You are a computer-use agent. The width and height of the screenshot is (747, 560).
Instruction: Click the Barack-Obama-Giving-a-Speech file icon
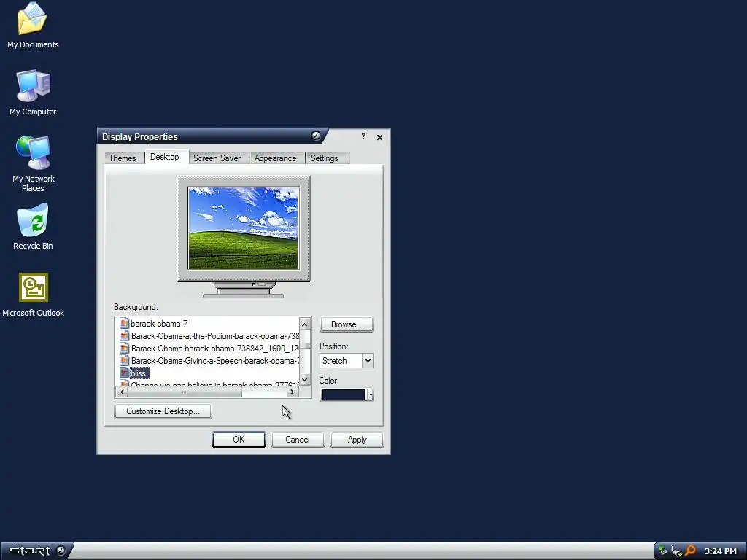124,360
